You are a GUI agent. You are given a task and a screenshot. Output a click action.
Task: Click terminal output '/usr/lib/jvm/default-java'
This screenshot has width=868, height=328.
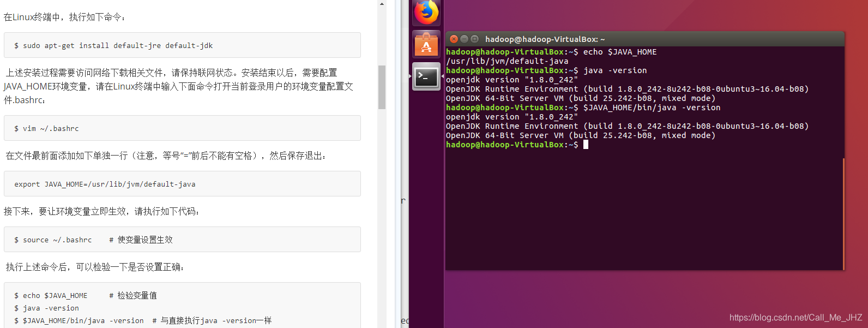507,61
